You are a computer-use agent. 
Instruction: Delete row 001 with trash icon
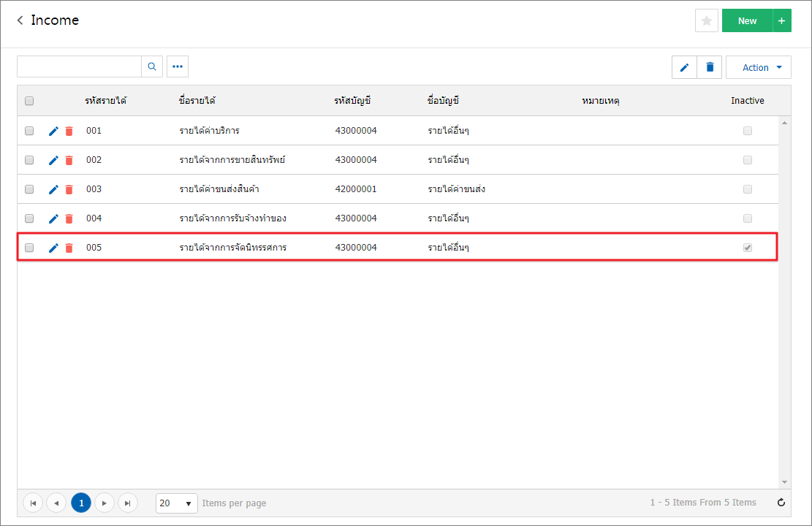(69, 131)
